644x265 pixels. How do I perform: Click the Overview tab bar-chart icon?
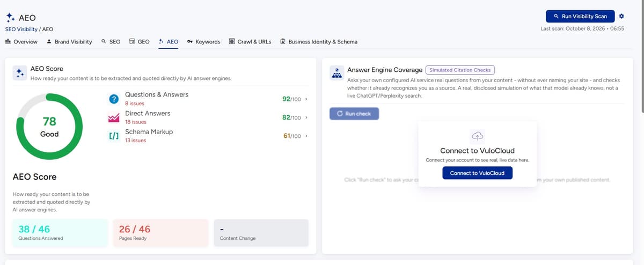[8, 41]
